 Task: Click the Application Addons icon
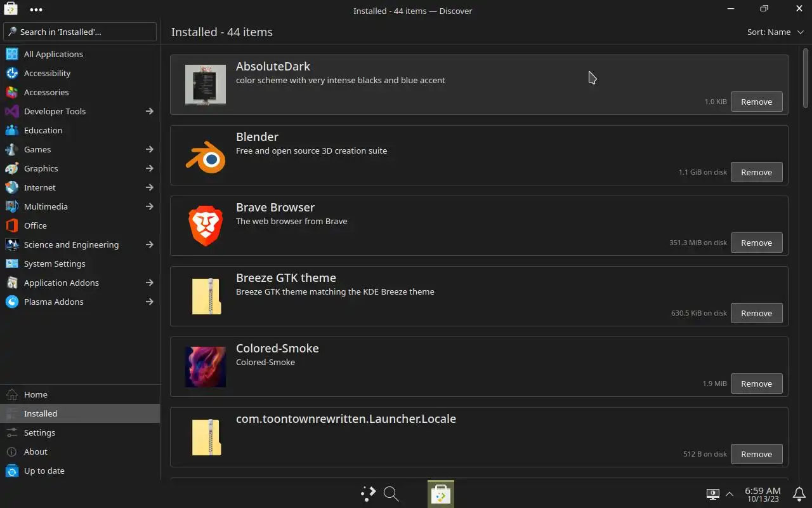[x=12, y=283]
